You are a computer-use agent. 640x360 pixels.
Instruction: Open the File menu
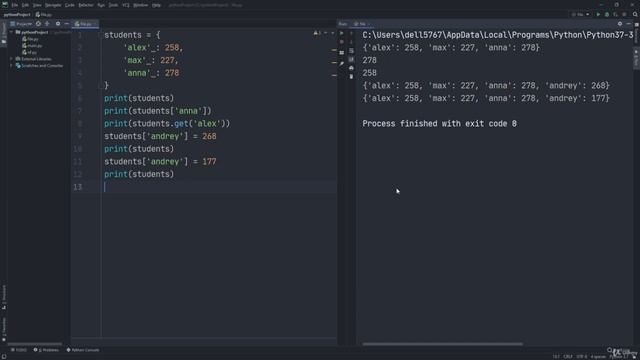(15, 5)
